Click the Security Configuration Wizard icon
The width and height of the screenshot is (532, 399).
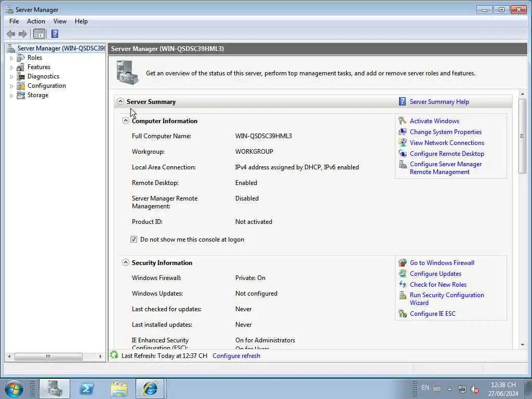pos(403,295)
